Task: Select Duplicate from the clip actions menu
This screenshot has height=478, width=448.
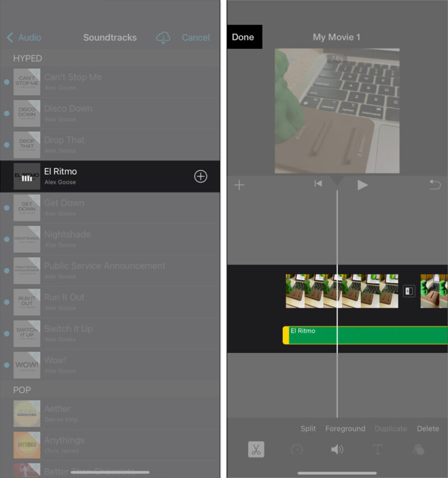Action: [391, 428]
